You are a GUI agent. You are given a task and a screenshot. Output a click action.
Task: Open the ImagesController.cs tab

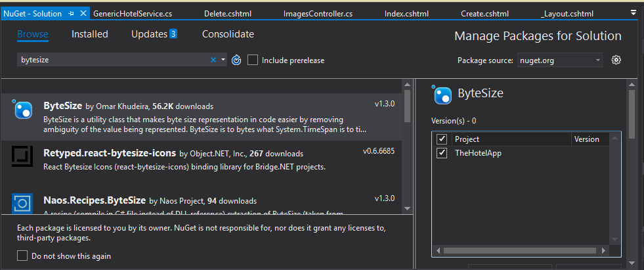click(318, 14)
